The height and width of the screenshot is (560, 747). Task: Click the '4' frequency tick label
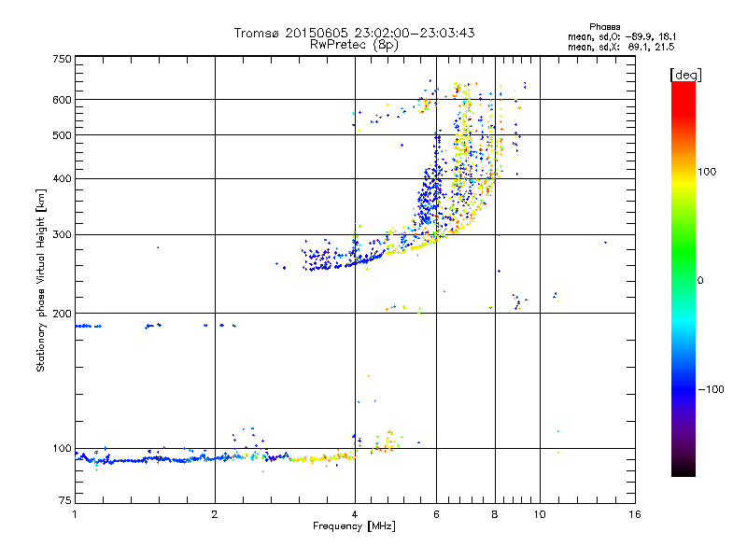(355, 514)
